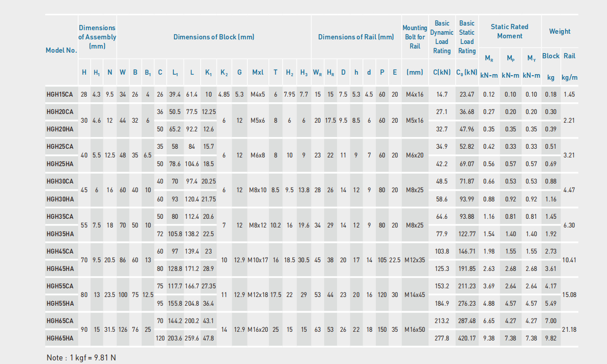This screenshot has height=364, width=607.
Task: Click the mounting bolt value 'M4x16'
Action: pyautogui.click(x=415, y=95)
